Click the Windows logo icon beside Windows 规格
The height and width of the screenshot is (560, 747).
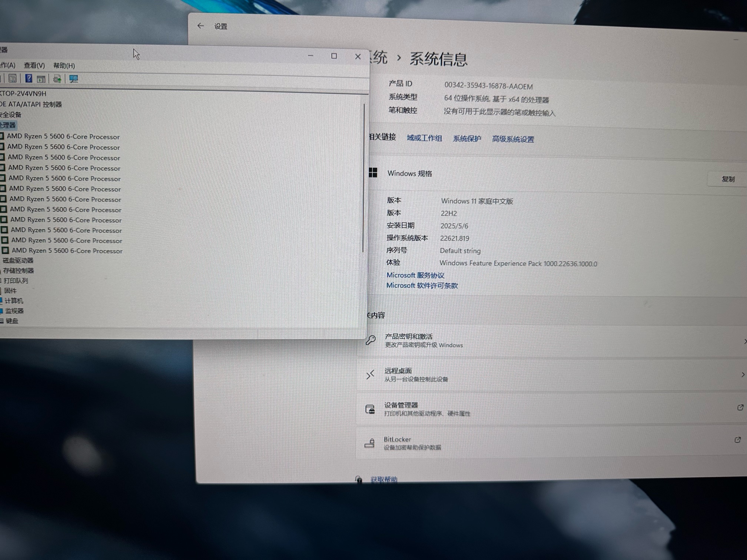click(x=373, y=173)
